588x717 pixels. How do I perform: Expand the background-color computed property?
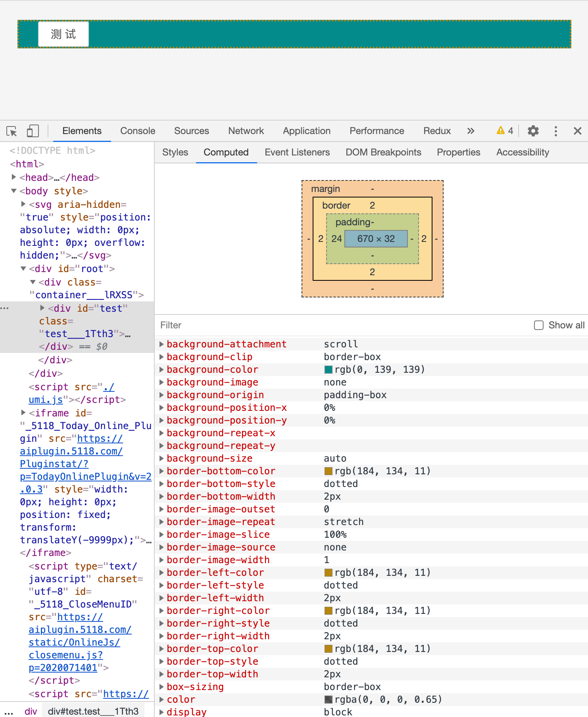[161, 370]
